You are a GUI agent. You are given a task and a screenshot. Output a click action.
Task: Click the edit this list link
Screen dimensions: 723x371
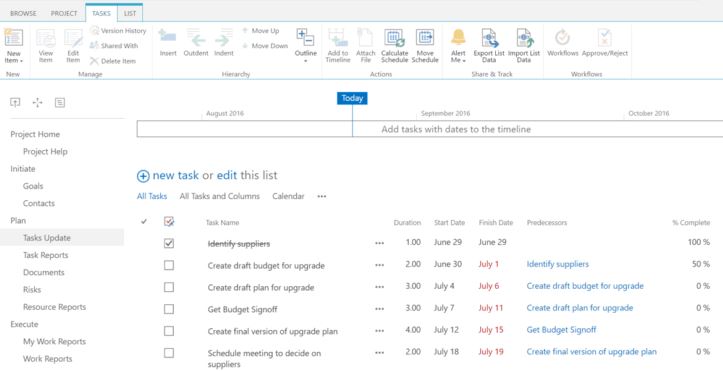pos(227,176)
